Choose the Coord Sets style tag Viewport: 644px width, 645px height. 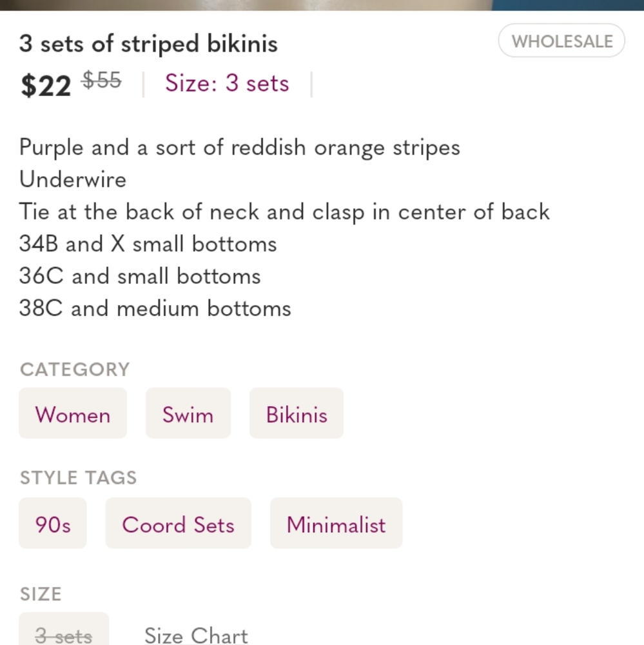tap(178, 523)
